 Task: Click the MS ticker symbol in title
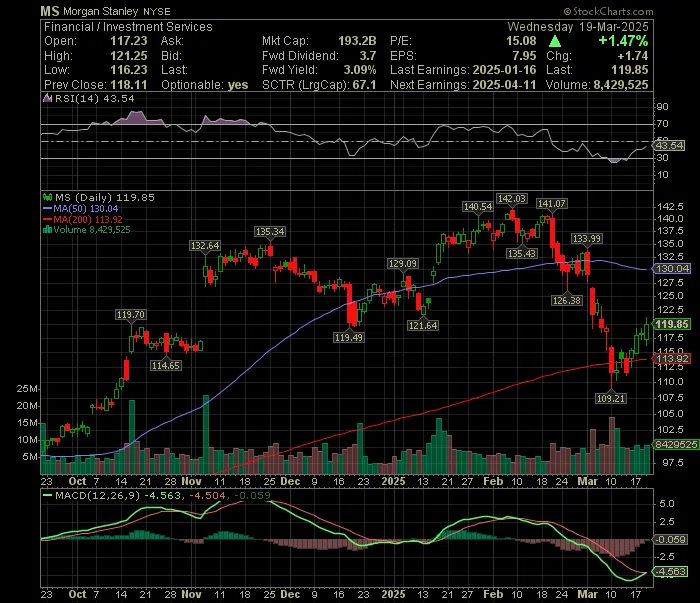[x=50, y=11]
